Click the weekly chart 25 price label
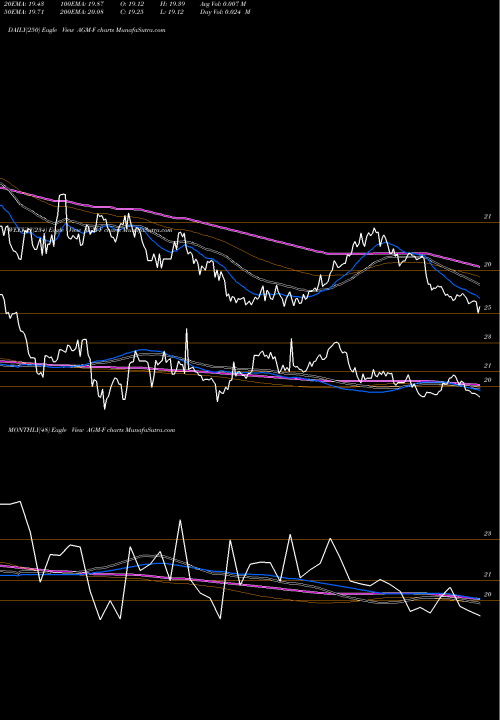Viewport: 500px width, 720px height. tap(488, 308)
